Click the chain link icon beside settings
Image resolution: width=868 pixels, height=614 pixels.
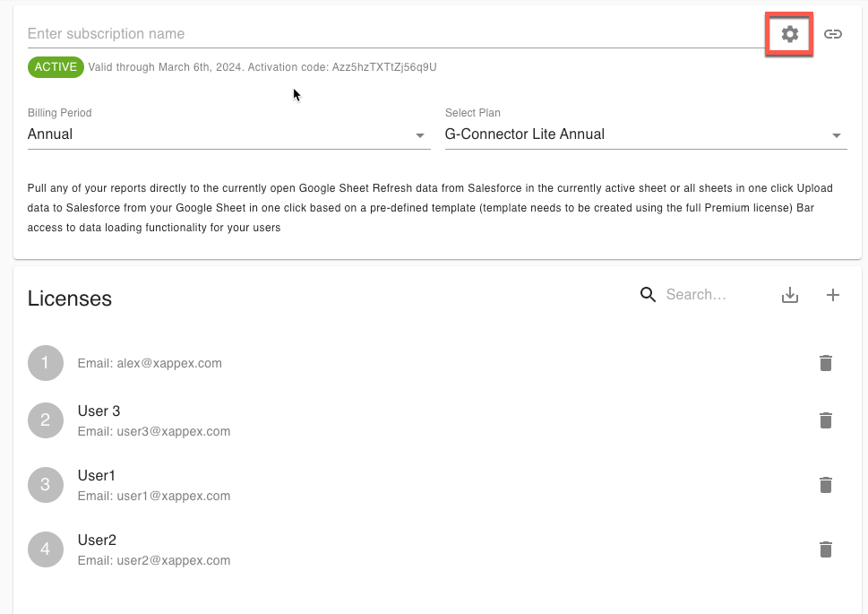point(833,34)
